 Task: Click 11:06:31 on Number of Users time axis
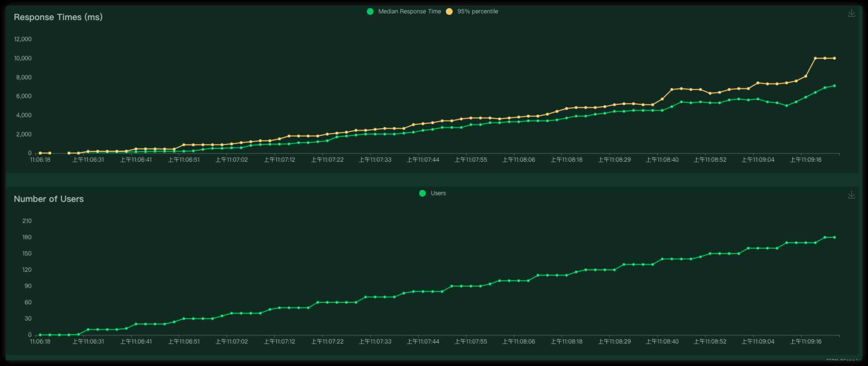pos(88,341)
